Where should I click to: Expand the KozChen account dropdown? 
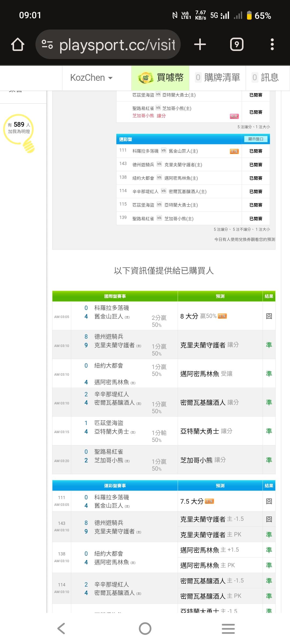[91, 78]
